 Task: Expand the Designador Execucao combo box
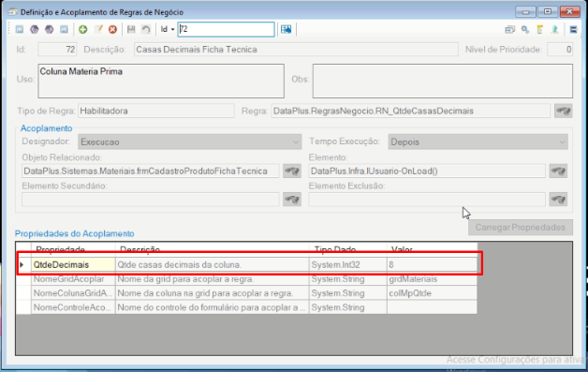tap(190, 141)
